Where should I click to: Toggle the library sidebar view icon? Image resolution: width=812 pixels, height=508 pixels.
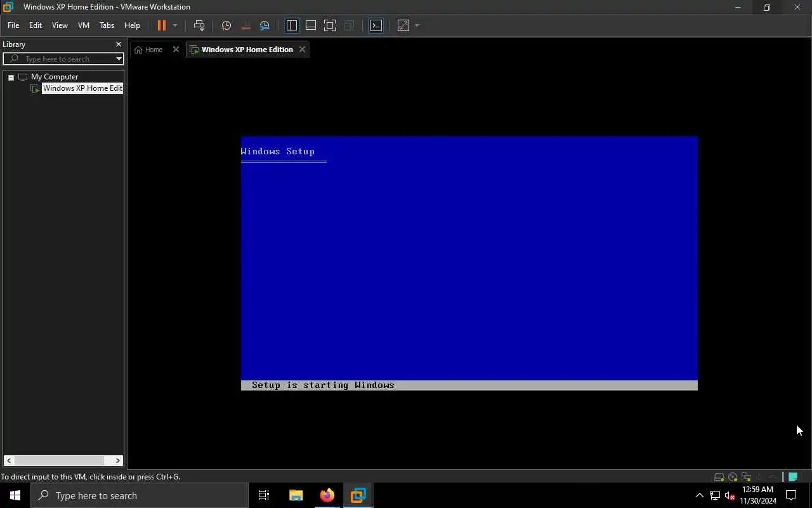coord(292,25)
